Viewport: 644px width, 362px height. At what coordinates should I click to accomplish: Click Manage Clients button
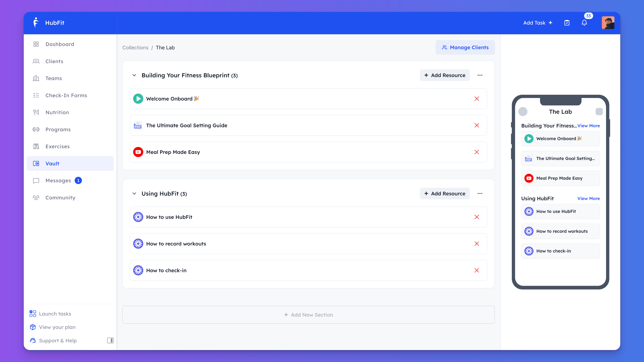[465, 47]
